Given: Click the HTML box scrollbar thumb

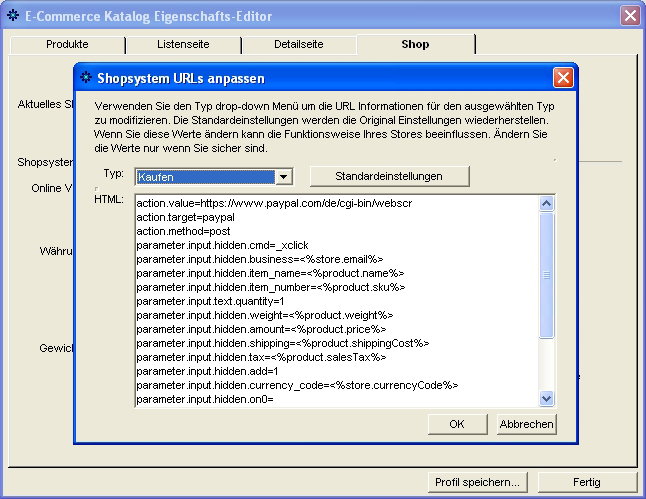Looking at the screenshot, I should pyautogui.click(x=546, y=275).
